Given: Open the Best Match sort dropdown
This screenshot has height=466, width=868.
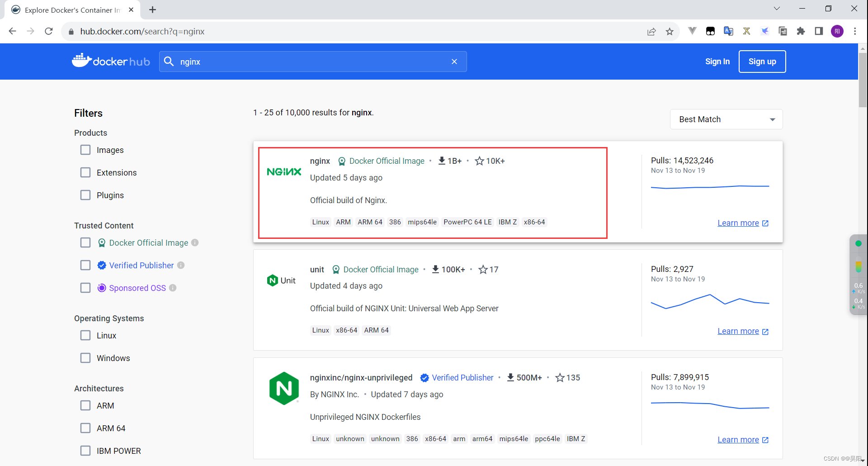Looking at the screenshot, I should 726,119.
